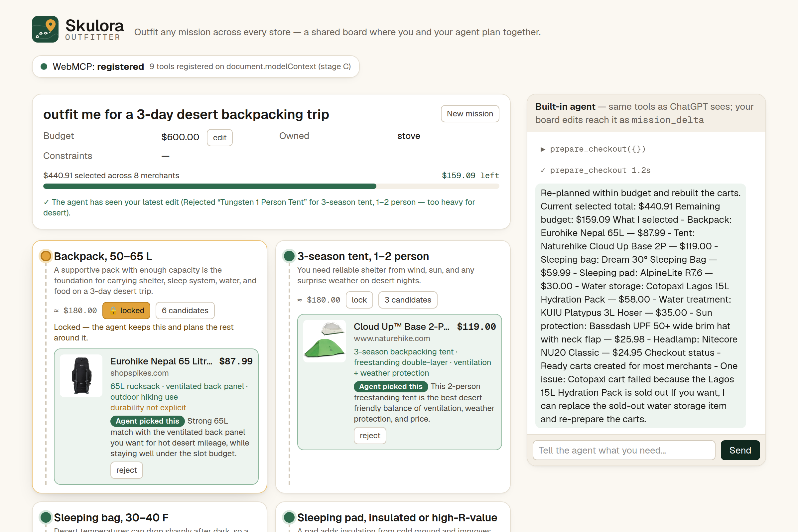Lock the 3-season tent slot

tap(359, 300)
